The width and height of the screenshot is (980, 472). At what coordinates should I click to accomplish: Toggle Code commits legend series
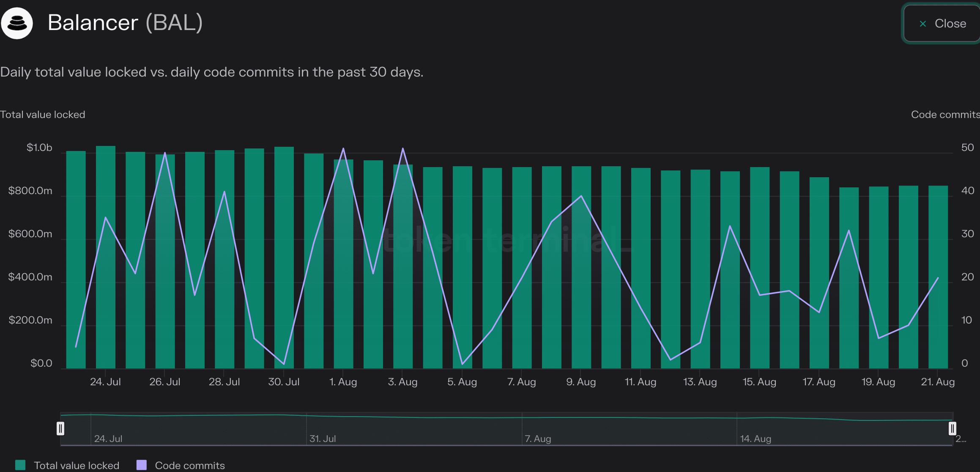tap(181, 465)
